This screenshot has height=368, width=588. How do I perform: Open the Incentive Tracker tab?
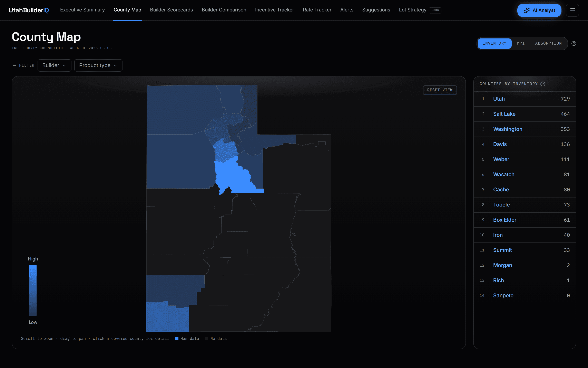coord(274,10)
